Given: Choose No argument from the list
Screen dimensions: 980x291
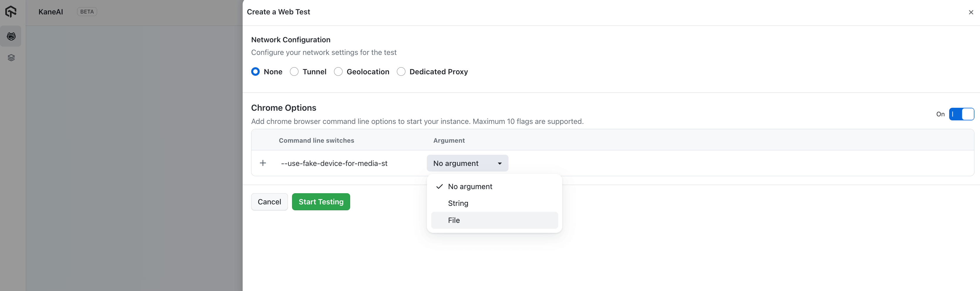Looking at the screenshot, I should 470,186.
